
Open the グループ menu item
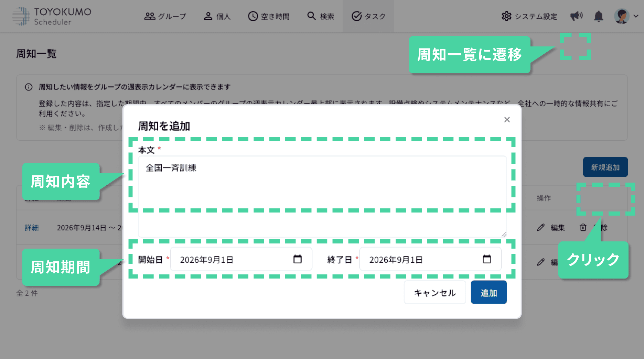click(x=165, y=16)
